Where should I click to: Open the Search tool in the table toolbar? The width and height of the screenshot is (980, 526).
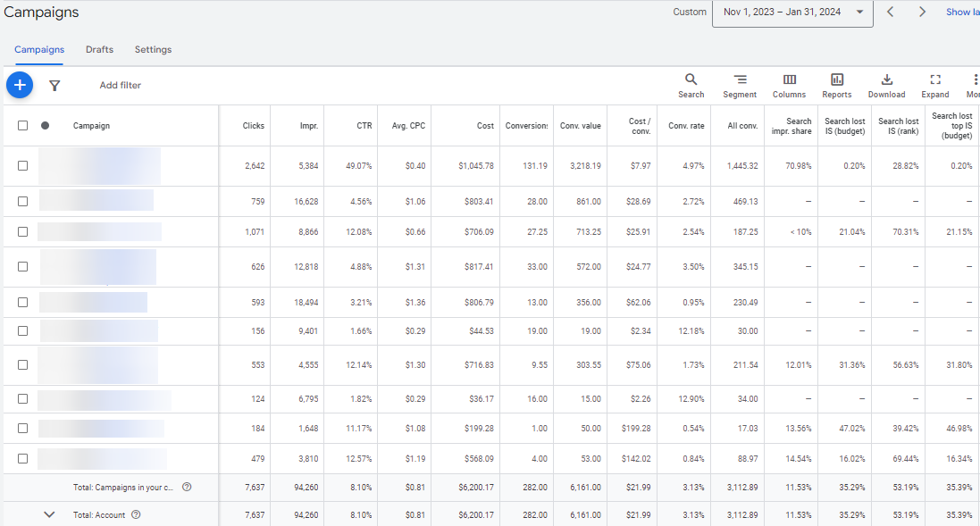(x=691, y=86)
